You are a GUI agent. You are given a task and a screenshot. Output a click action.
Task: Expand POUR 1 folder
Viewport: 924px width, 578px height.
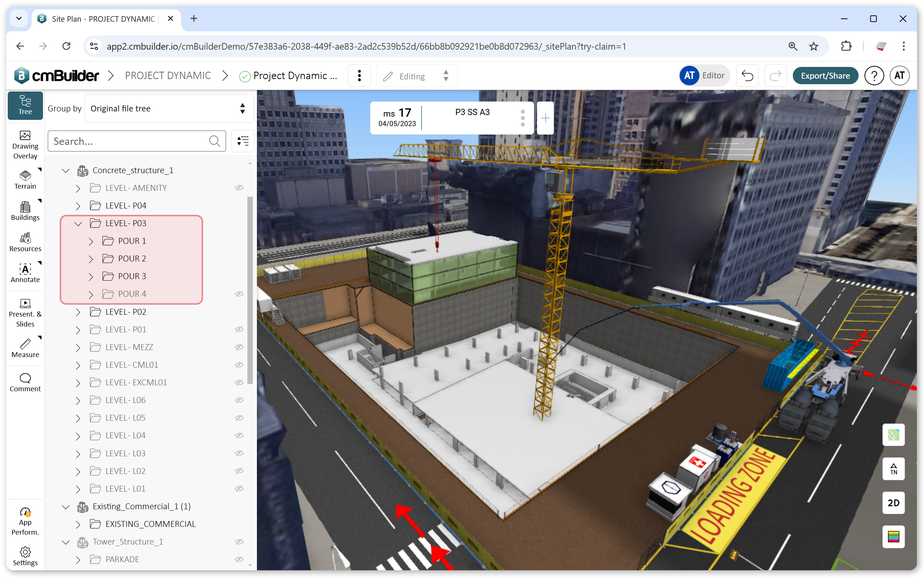pos(91,241)
